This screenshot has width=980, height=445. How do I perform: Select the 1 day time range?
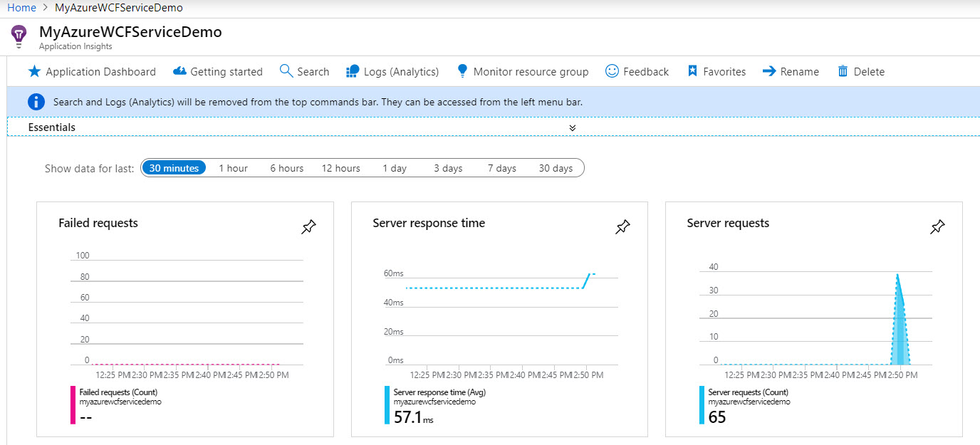395,168
